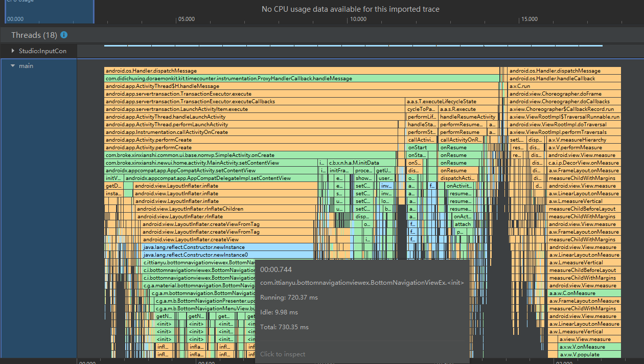Screen dimensions: 644x364
Task: Select the LayoutInflater.createView bar
Action: 227,240
